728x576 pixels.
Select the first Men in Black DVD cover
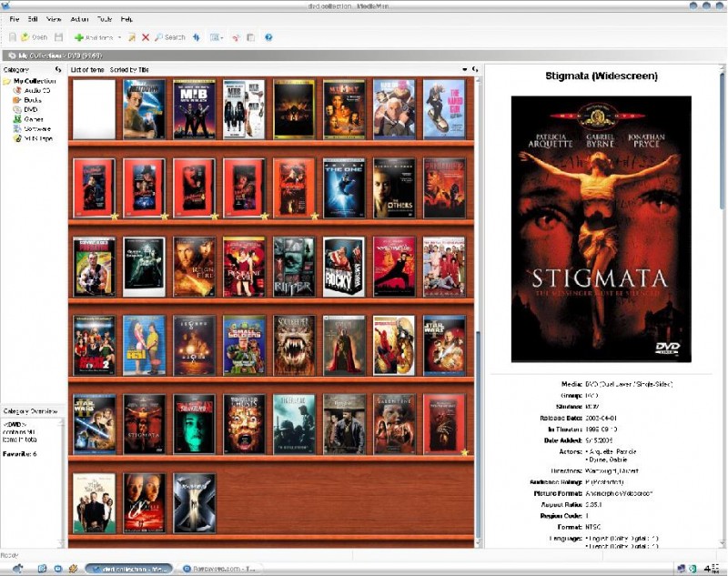pyautogui.click(x=194, y=109)
